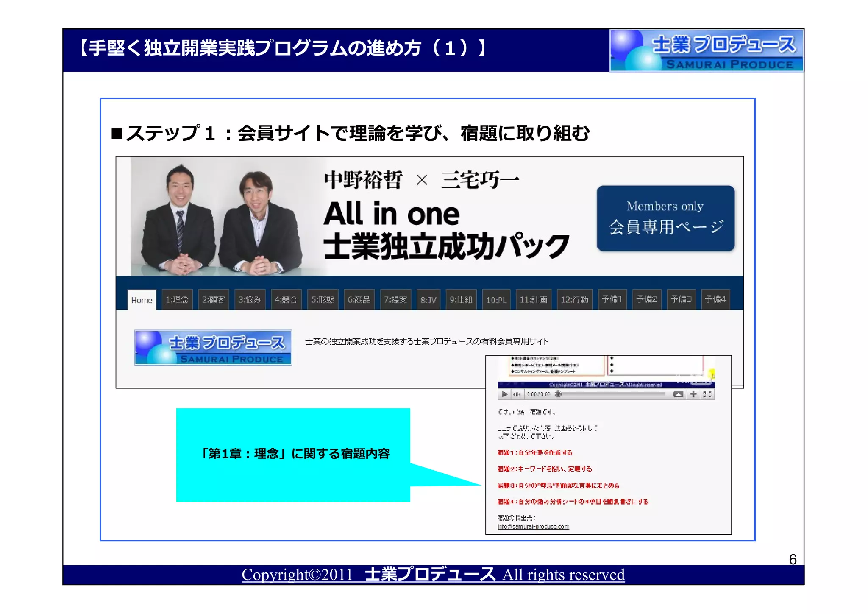Click the 士業プロデュース logo in the site body

point(213,348)
